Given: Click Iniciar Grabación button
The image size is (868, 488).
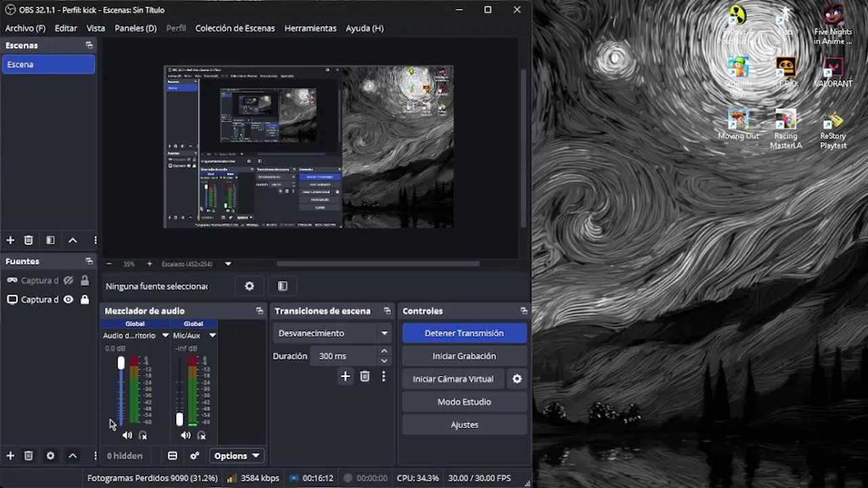Looking at the screenshot, I should click(x=465, y=356).
